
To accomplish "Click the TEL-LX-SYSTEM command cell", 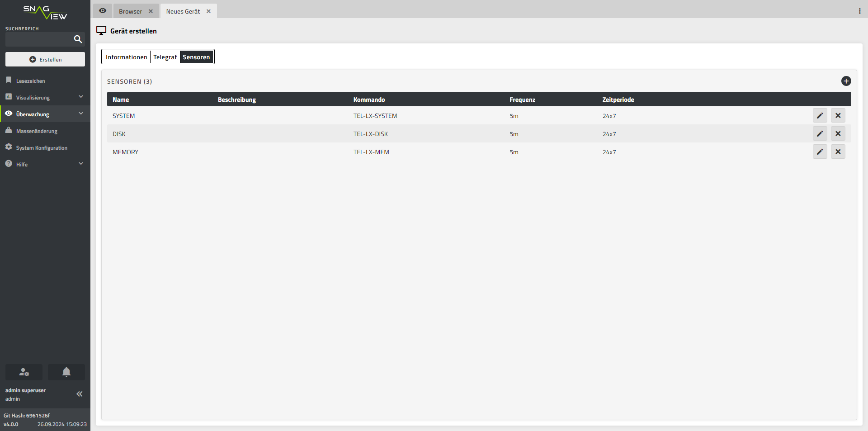I will 375,116.
